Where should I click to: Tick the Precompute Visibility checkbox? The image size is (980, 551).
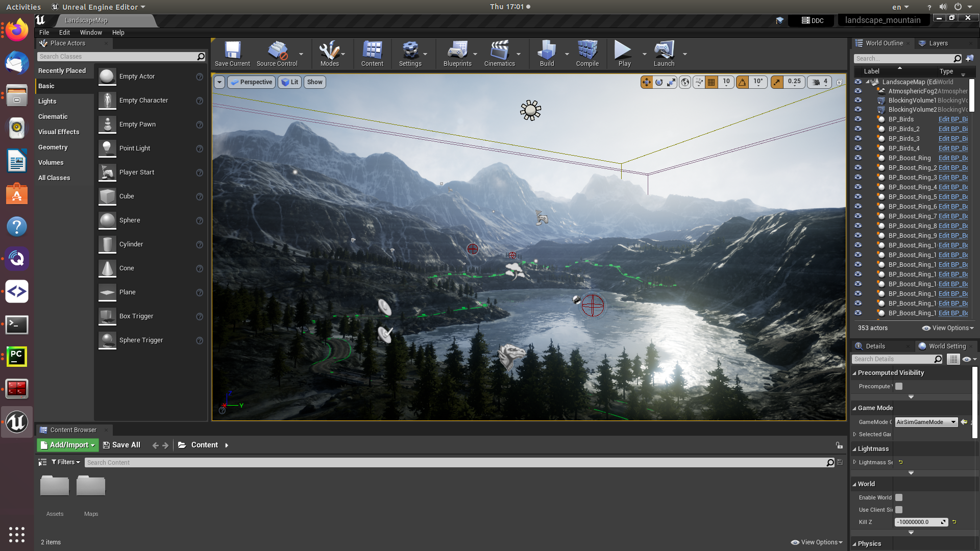[x=899, y=386]
